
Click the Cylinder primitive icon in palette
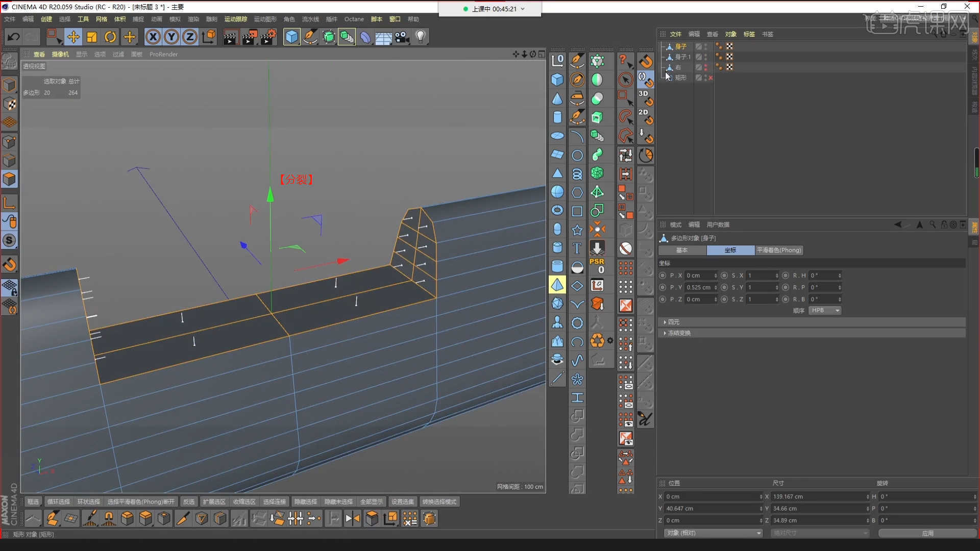click(557, 117)
